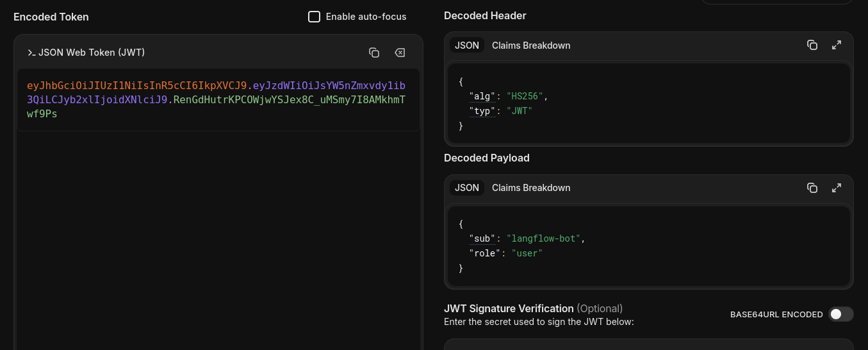Click the "HS256" value in header
Screen dimensions: 868x350
(525, 96)
